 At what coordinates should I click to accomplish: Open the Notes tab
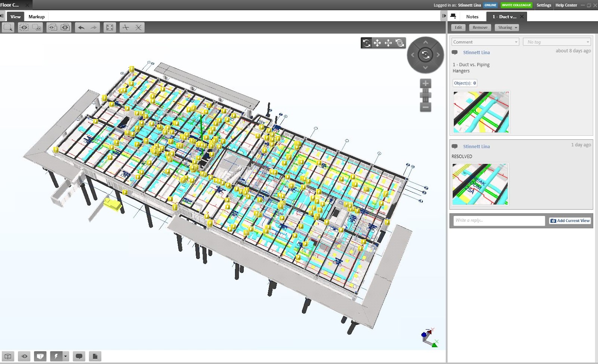coord(472,16)
